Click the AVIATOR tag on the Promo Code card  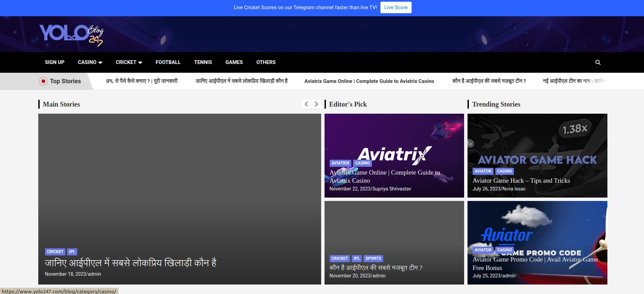(x=483, y=250)
